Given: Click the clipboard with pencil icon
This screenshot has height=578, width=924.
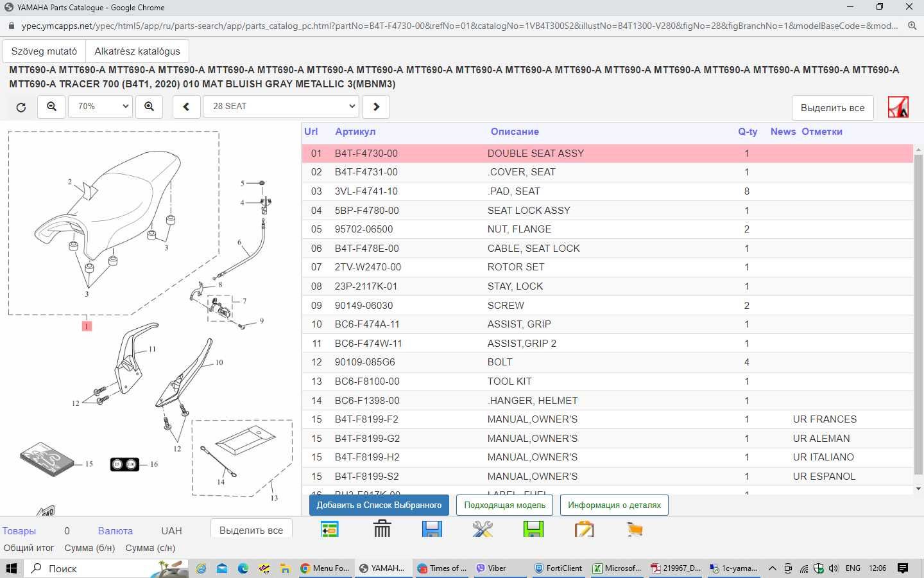Looking at the screenshot, I should (x=585, y=529).
